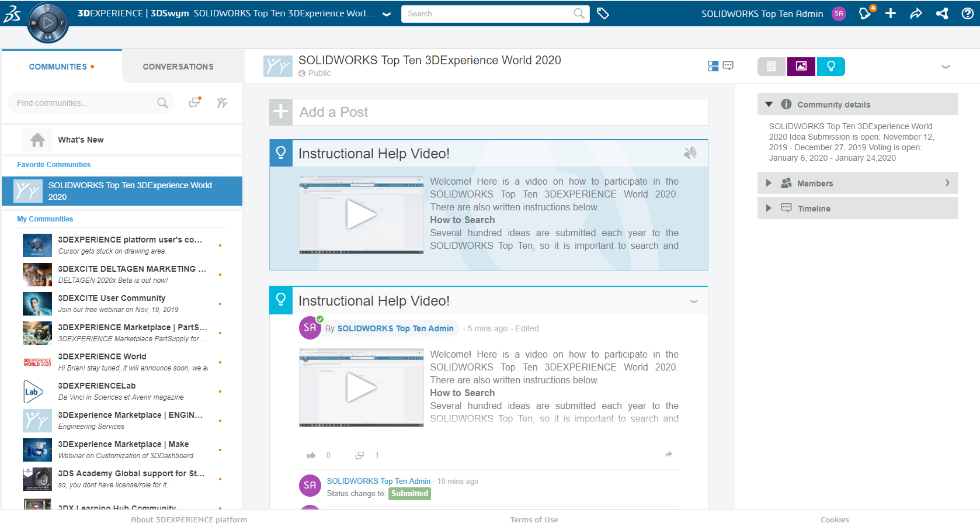Collapse the Community details panel
The image size is (980, 530).
point(769,104)
